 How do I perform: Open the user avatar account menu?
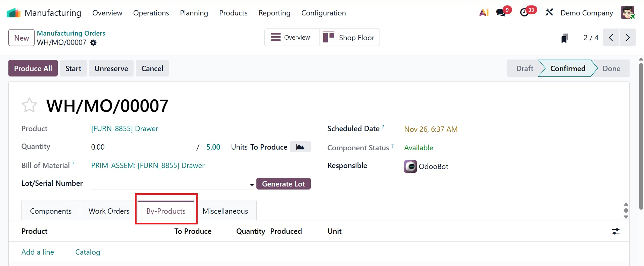point(627,13)
